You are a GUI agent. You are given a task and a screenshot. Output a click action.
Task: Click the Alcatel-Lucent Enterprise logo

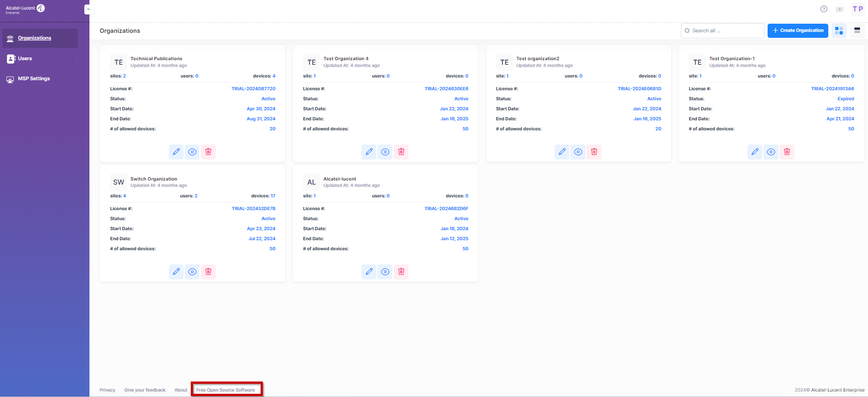[x=25, y=9]
